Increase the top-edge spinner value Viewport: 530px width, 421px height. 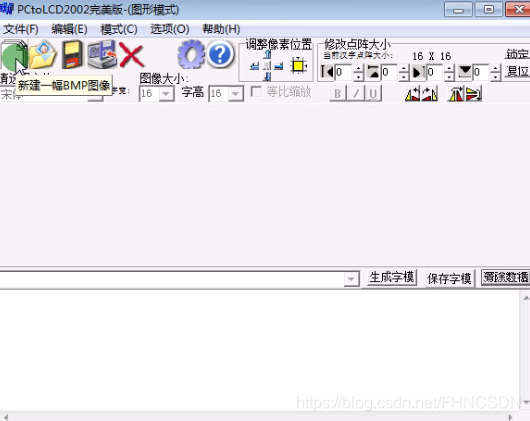pos(404,68)
